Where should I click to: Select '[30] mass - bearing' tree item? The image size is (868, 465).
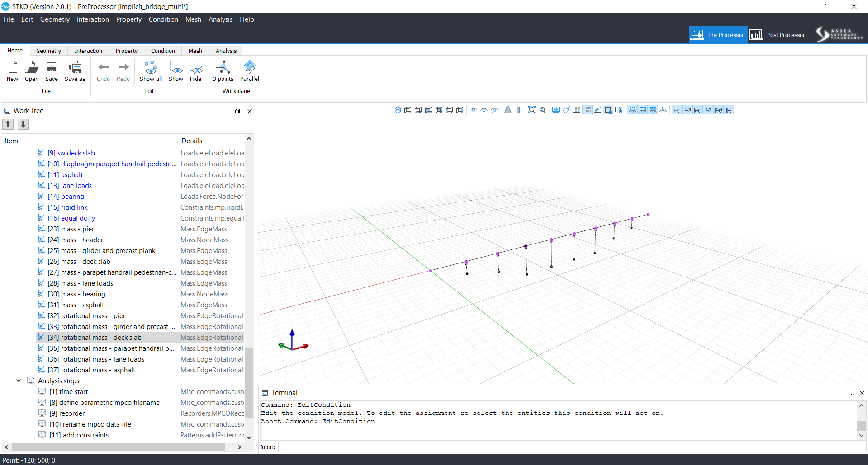[76, 294]
